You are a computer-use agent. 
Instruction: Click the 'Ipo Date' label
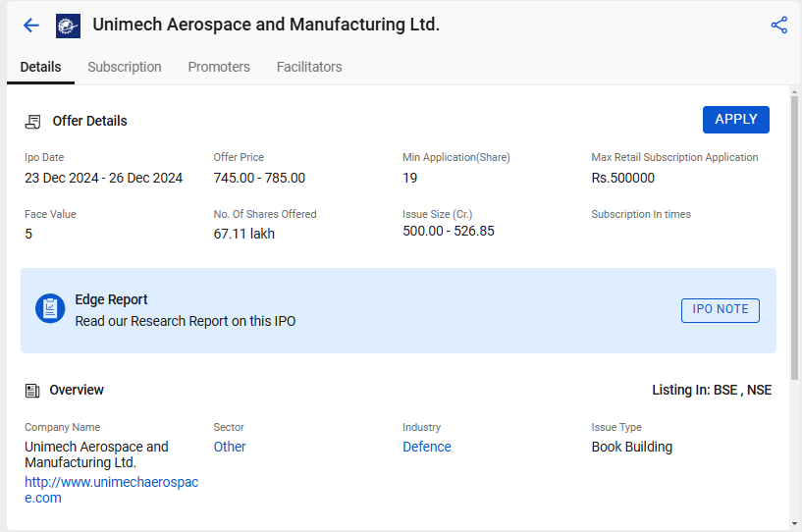pyautogui.click(x=44, y=158)
